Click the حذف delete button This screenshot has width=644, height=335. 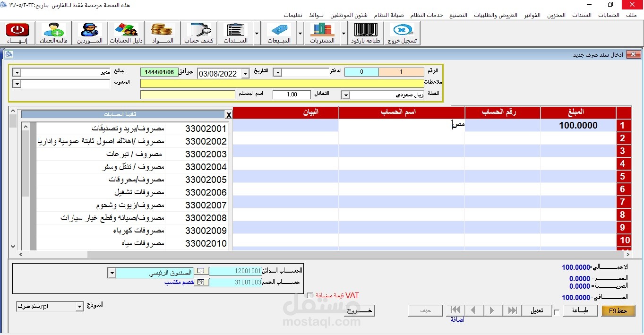coord(425,310)
